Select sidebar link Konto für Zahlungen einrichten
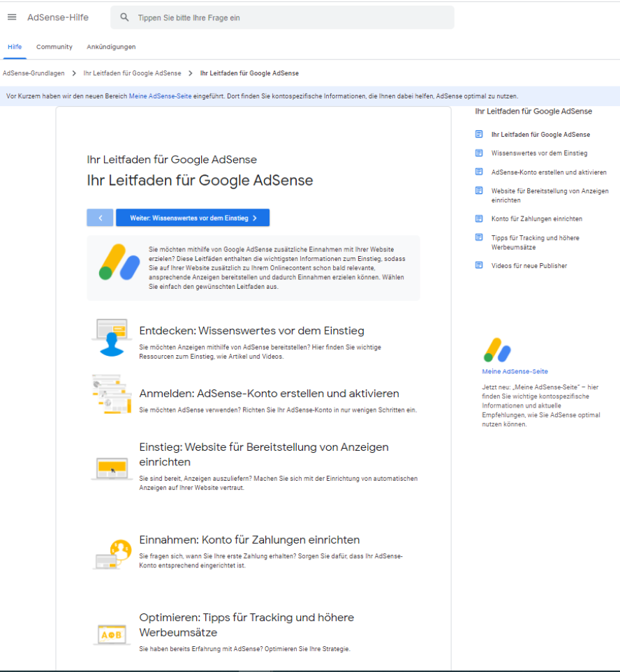Image resolution: width=620 pixels, height=672 pixels. 537,218
